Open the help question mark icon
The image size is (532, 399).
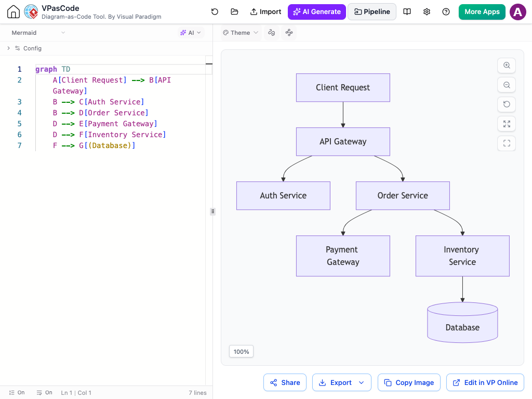446,11
